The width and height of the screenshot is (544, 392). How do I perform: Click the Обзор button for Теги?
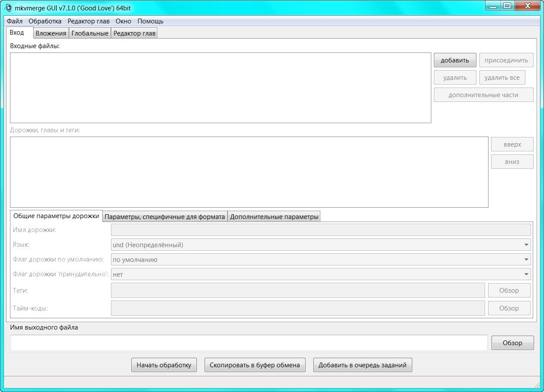[x=509, y=291]
